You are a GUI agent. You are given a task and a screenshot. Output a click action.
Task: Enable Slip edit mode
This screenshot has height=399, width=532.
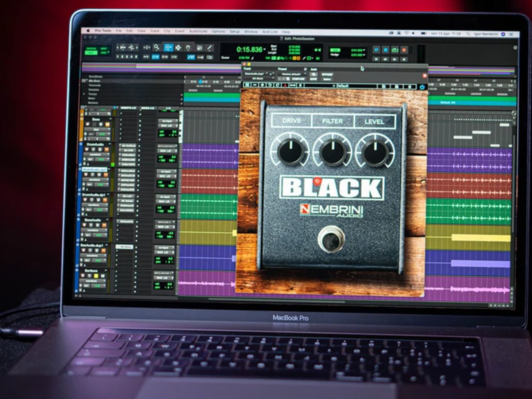[91, 53]
